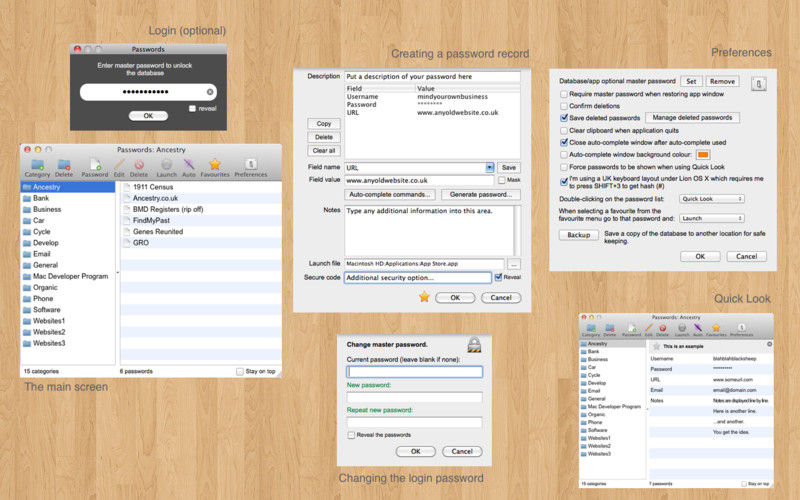The width and height of the screenshot is (800, 500).
Task: Open Auto-complete commands button
Action: click(x=390, y=194)
